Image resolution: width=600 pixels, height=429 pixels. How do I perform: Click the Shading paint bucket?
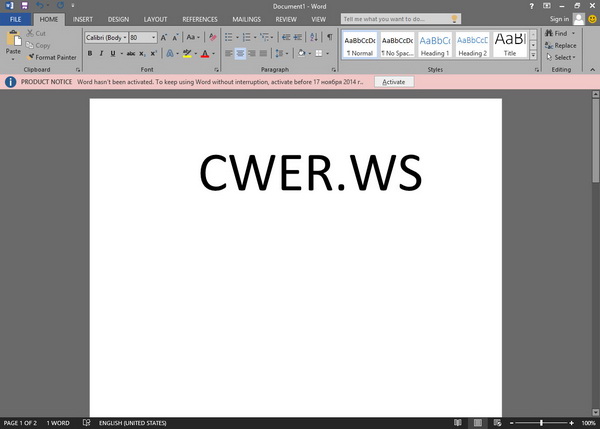click(302, 53)
